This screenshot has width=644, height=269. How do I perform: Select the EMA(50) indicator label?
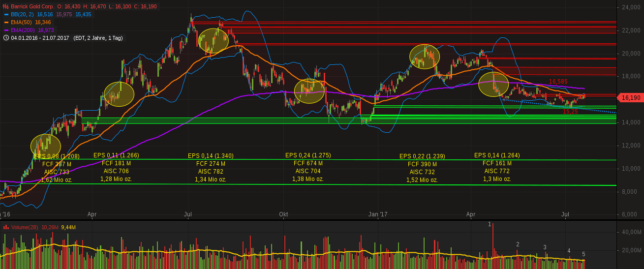point(21,22)
